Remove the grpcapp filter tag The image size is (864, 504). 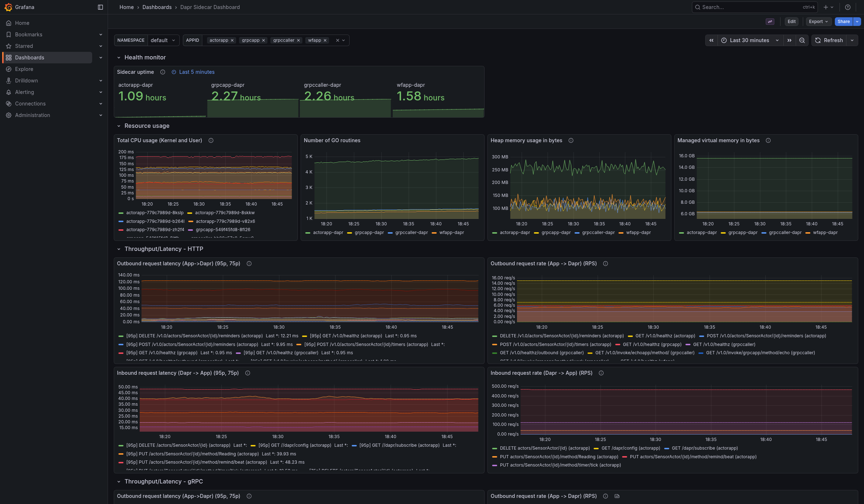264,40
